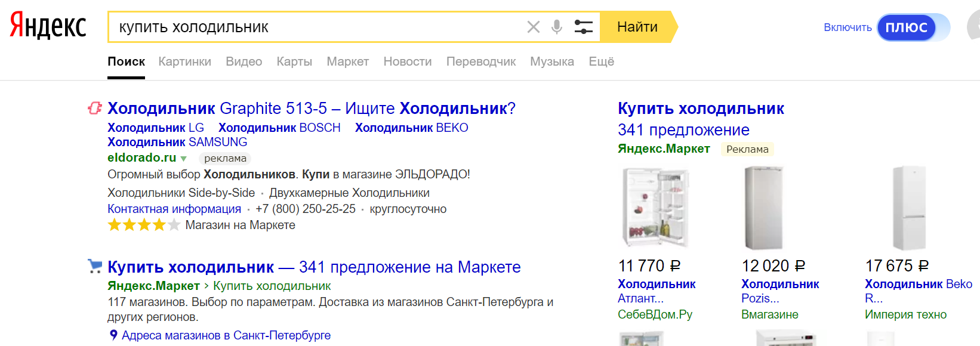Visit the СебеВДом.Ру shop link
Viewport: 980px width, 346px height.
click(x=655, y=314)
